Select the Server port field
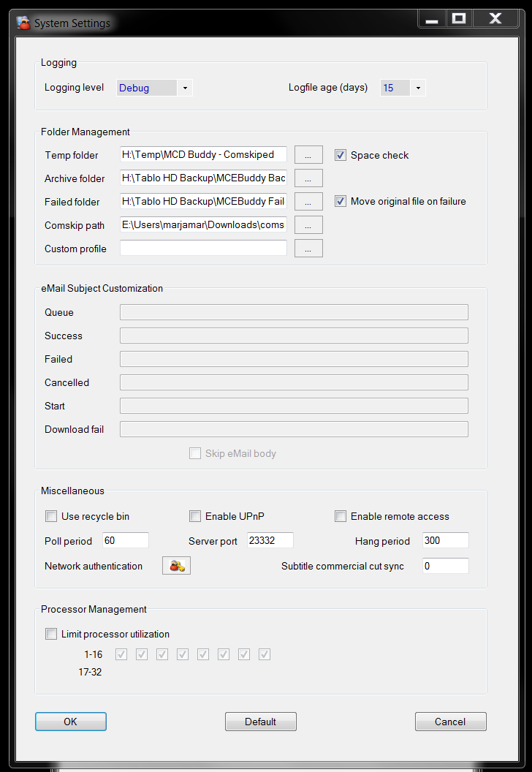This screenshot has height=772, width=532. point(270,540)
